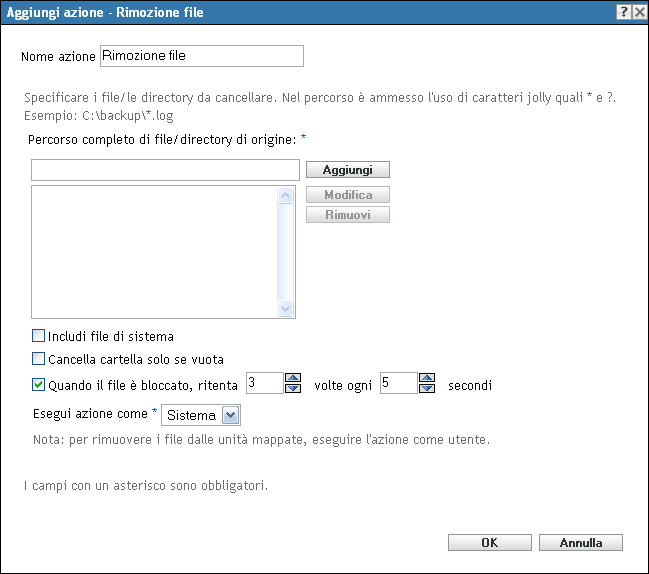649x574 pixels.
Task: Click the Nome azione text field
Action: click(201, 56)
